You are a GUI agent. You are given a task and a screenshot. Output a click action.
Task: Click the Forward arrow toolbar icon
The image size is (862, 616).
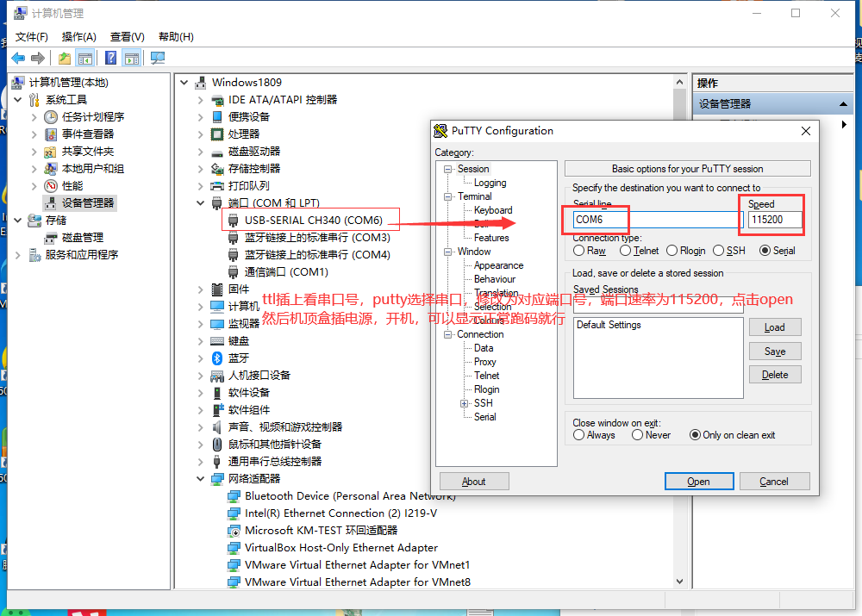tap(38, 58)
